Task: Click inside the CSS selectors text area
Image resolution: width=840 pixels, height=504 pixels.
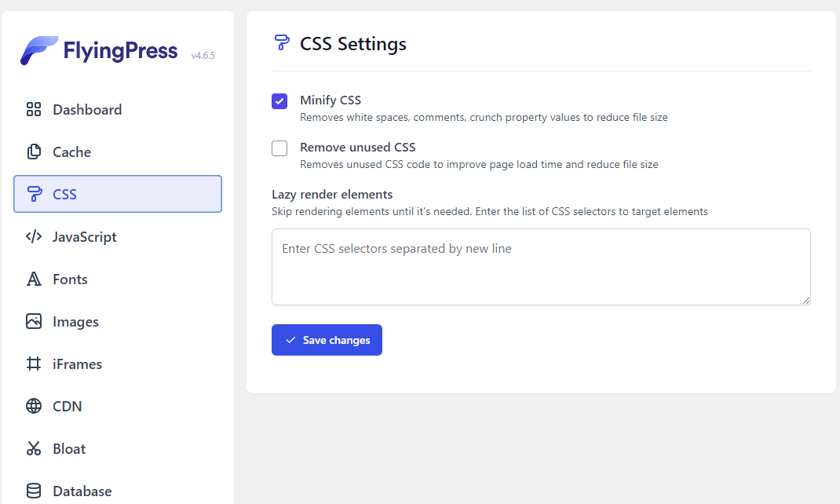Action: coord(541,267)
